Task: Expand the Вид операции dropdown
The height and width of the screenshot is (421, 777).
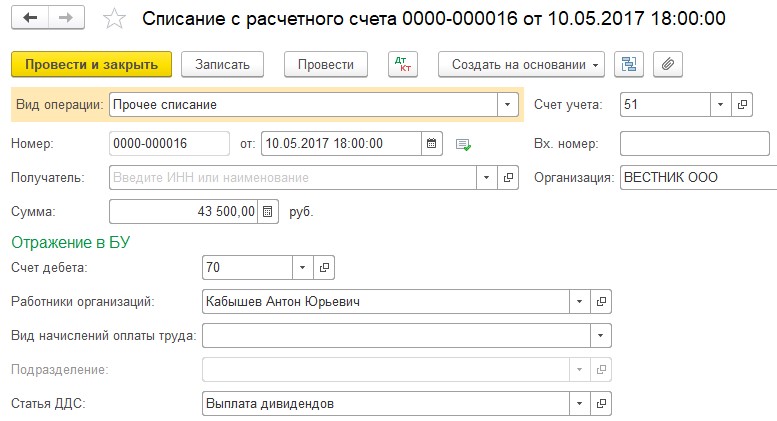Action: point(508,104)
